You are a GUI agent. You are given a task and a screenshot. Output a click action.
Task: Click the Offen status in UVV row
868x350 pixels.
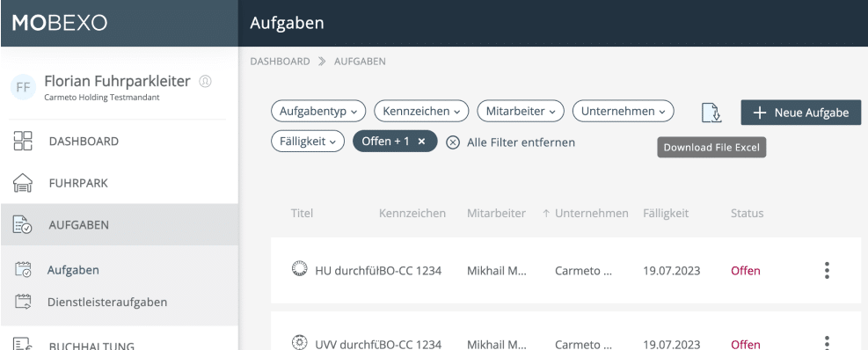point(746,345)
